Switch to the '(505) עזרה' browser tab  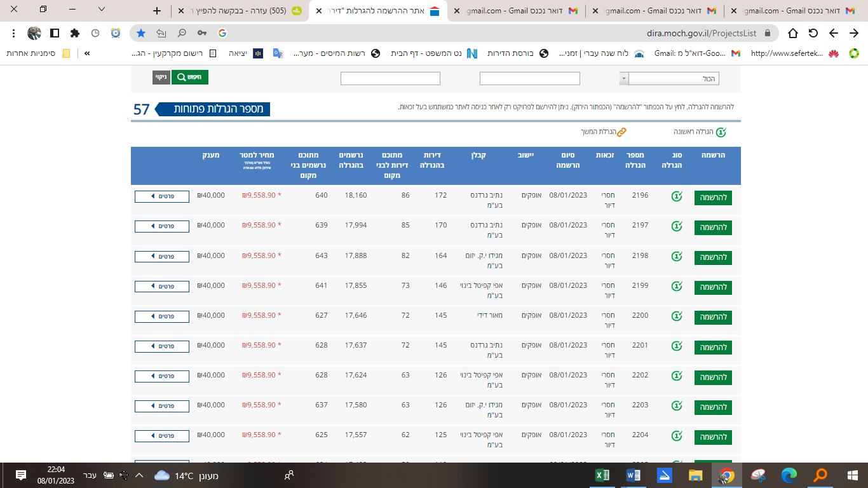[254, 11]
